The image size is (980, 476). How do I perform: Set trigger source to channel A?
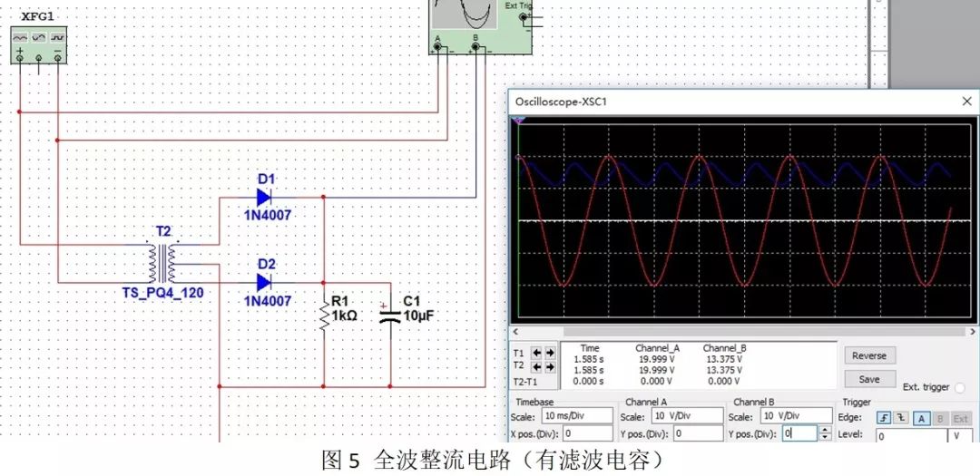pyautogui.click(x=919, y=418)
